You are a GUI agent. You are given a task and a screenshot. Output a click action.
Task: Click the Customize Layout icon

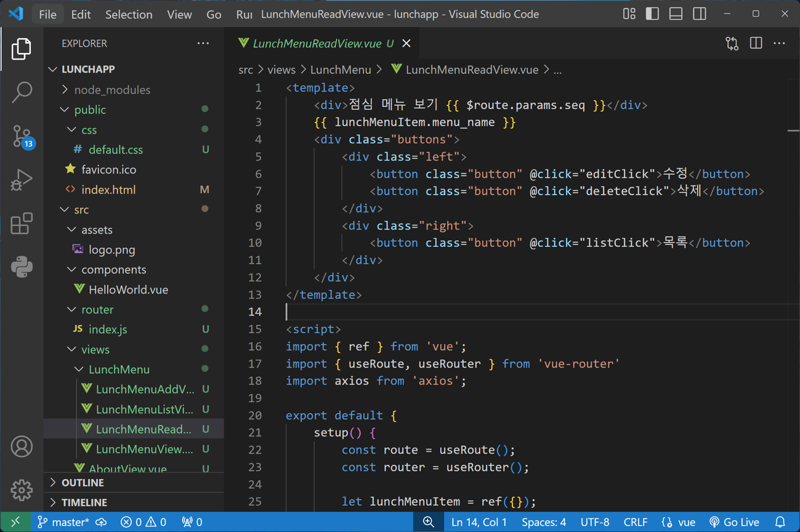tap(629, 14)
